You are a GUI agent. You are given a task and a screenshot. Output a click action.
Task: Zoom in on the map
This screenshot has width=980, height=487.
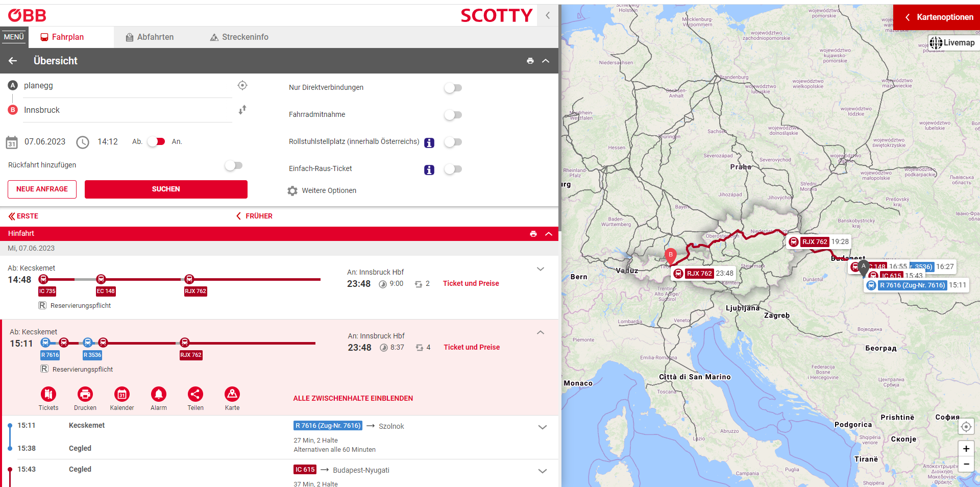click(x=966, y=449)
